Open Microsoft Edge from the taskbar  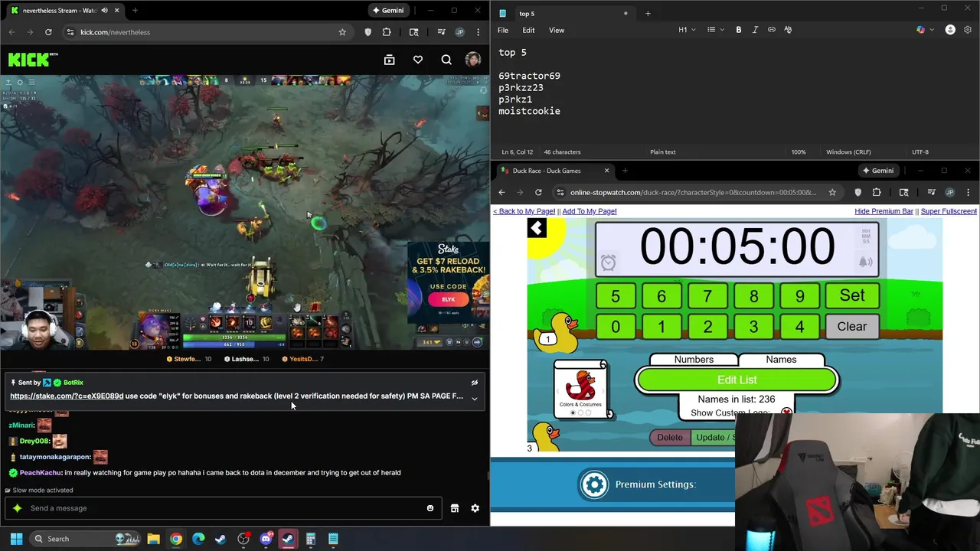(x=198, y=539)
